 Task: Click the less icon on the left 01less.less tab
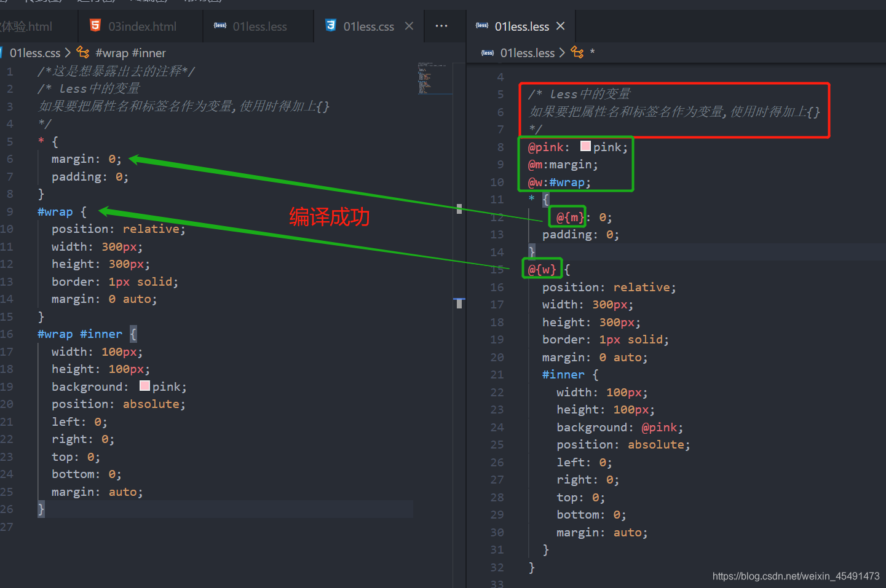(220, 26)
